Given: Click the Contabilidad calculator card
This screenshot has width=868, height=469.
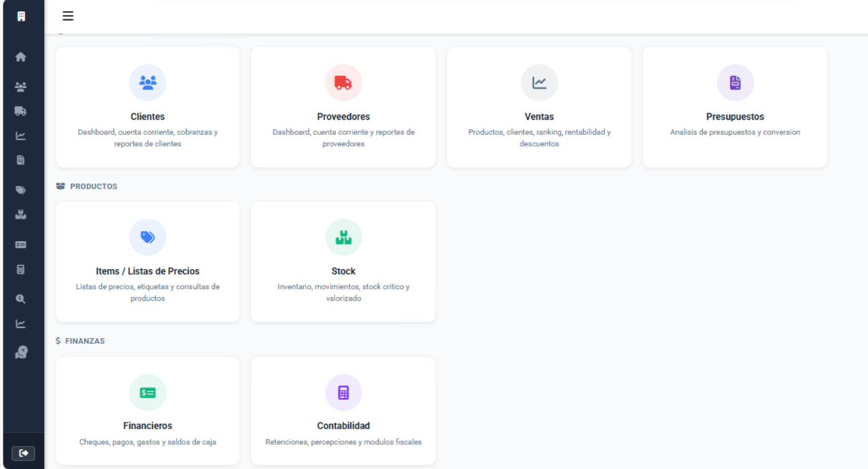Looking at the screenshot, I should point(343,411).
